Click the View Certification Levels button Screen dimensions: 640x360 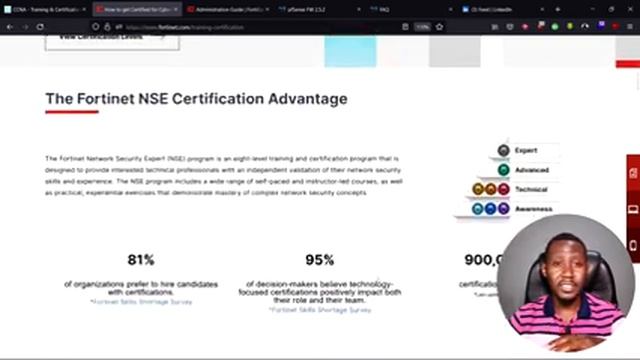pos(112,42)
